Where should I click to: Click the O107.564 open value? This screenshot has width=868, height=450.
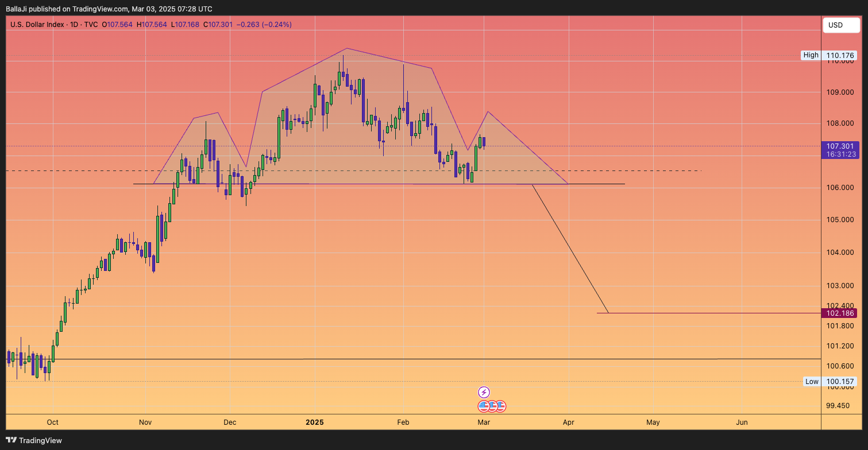tap(117, 25)
